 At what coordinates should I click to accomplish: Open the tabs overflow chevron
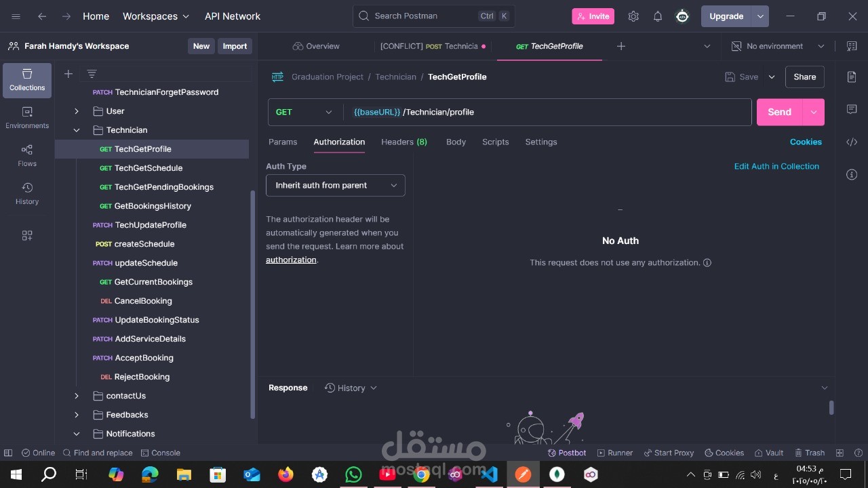707,46
